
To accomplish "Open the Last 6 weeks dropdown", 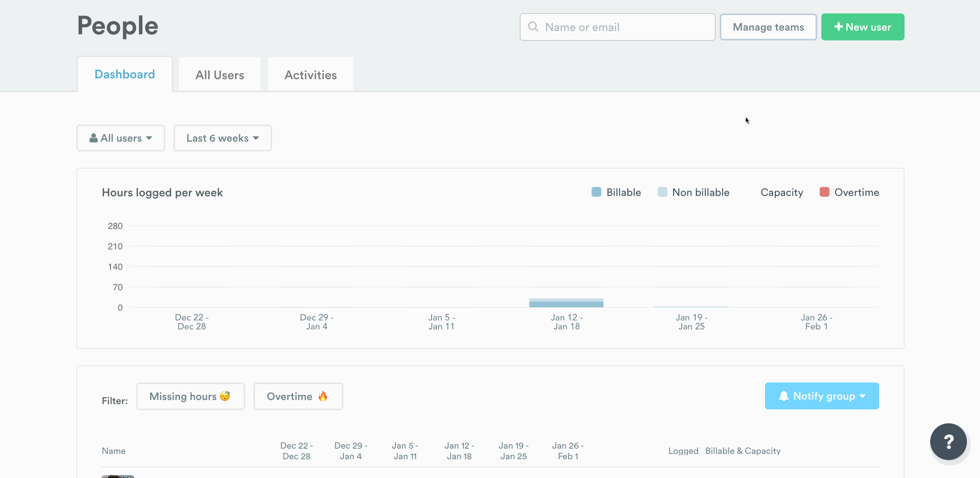I will pyautogui.click(x=222, y=138).
